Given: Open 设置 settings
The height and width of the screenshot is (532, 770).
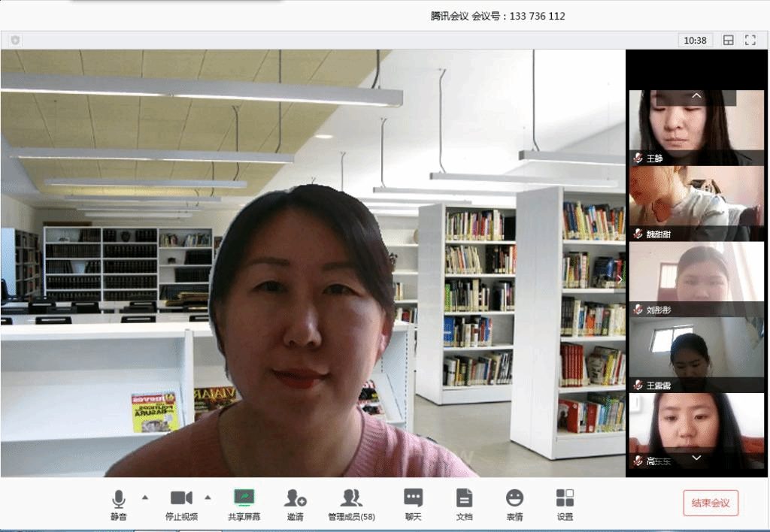Looking at the screenshot, I should pos(565,498).
